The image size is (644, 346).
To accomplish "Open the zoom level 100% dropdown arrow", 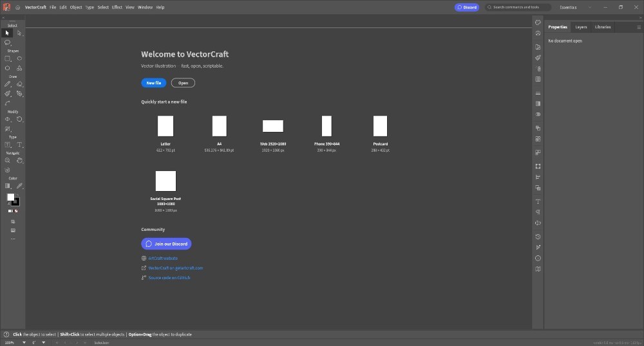I will pos(24,343).
